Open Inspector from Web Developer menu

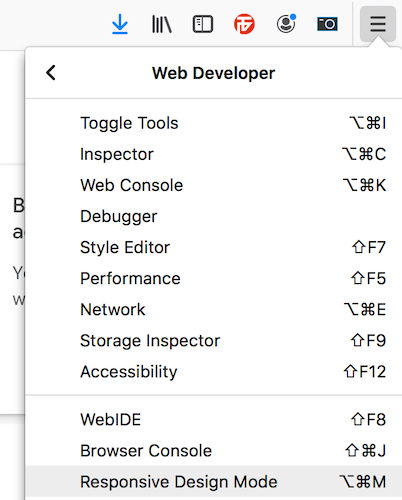tap(214, 154)
